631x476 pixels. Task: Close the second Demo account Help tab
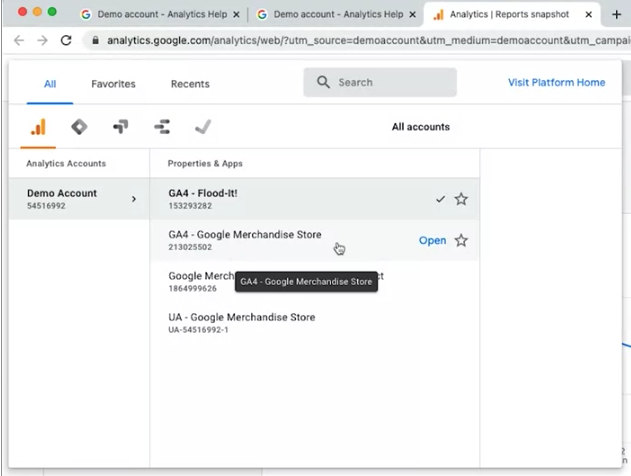click(412, 14)
